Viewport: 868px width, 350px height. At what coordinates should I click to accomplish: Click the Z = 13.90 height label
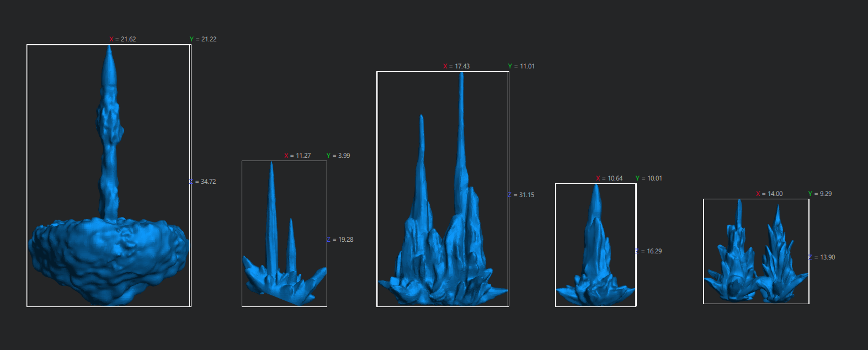click(822, 257)
